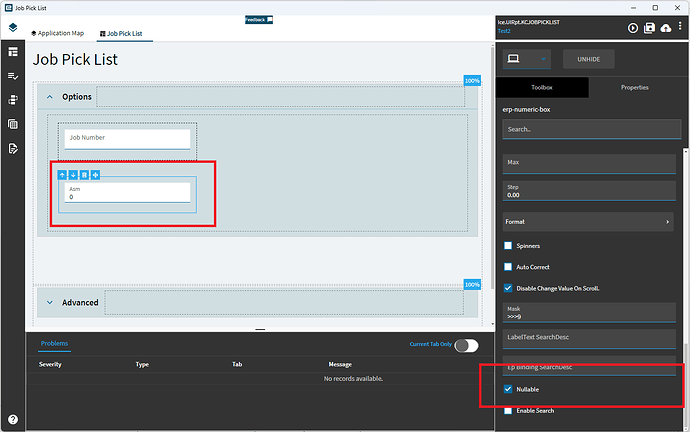Open the help question mark icon
This screenshot has width=690, height=432.
point(13,419)
